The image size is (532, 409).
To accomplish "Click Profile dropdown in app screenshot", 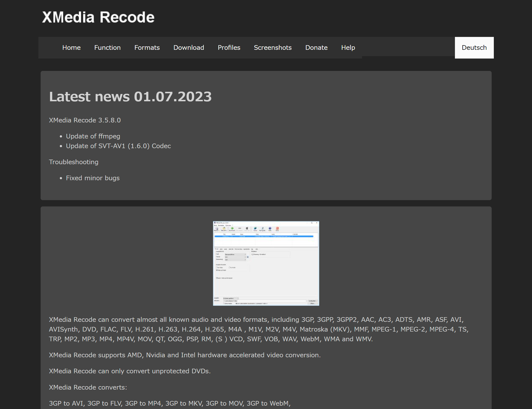I will (x=235, y=254).
